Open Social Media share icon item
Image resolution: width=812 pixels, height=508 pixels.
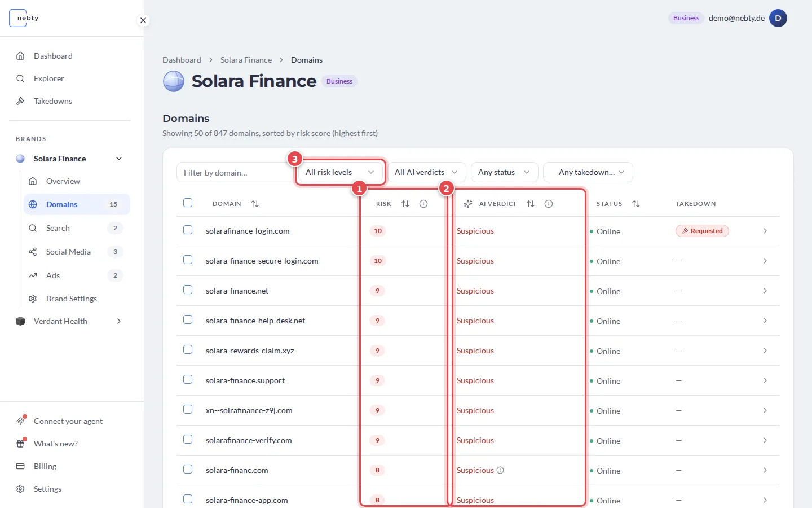[x=33, y=252]
